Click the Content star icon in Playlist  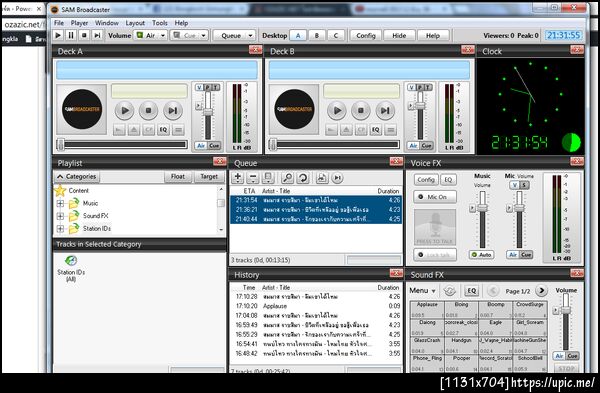(60, 191)
